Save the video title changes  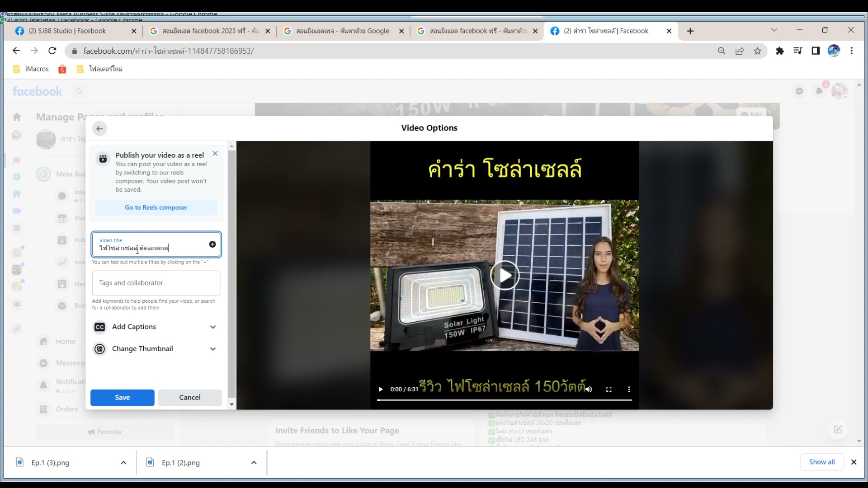(x=122, y=398)
